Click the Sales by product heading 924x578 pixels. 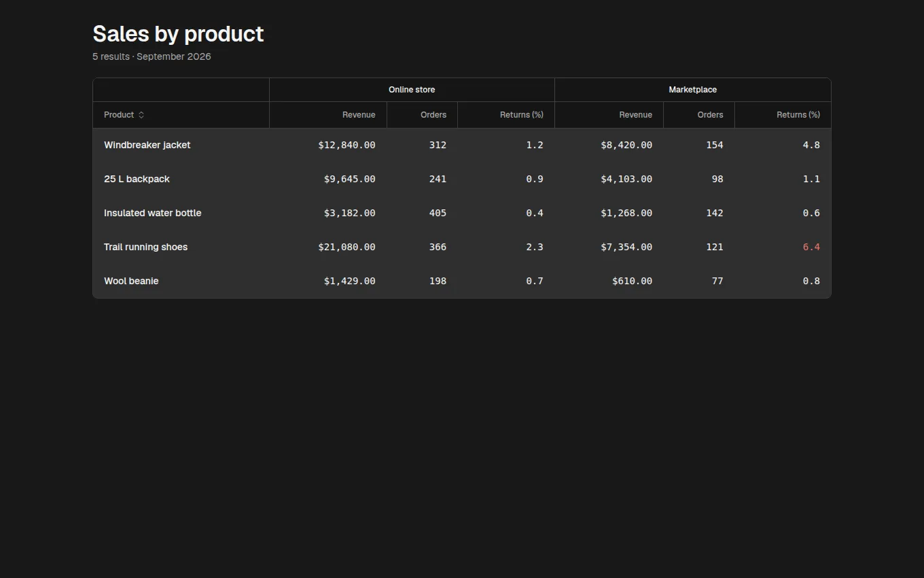[x=178, y=34]
